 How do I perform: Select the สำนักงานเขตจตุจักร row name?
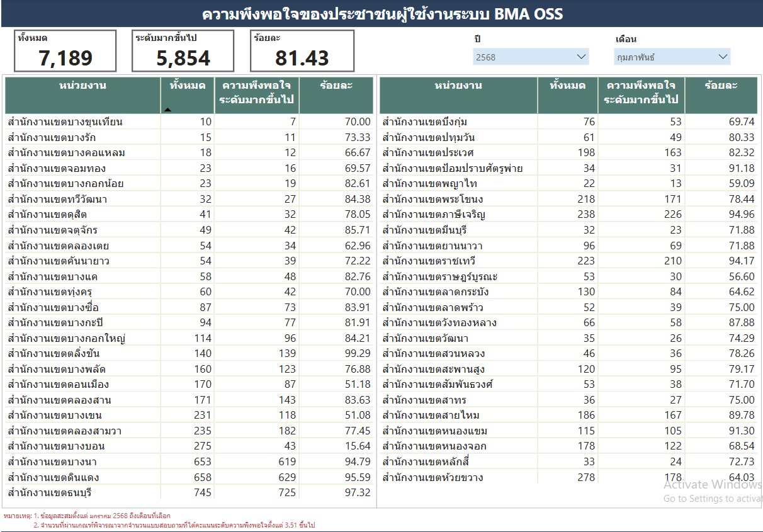53,230
